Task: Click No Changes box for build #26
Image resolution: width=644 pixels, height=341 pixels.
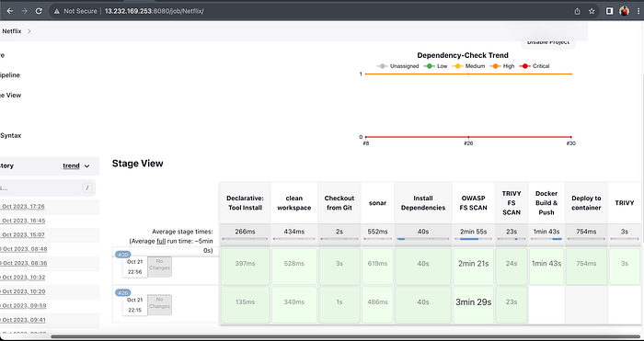Action: (159, 305)
